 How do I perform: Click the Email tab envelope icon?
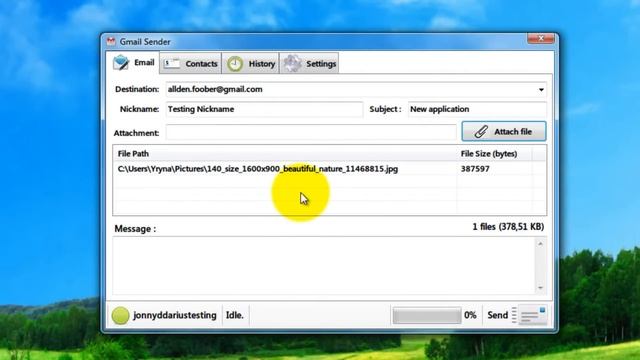(x=121, y=62)
